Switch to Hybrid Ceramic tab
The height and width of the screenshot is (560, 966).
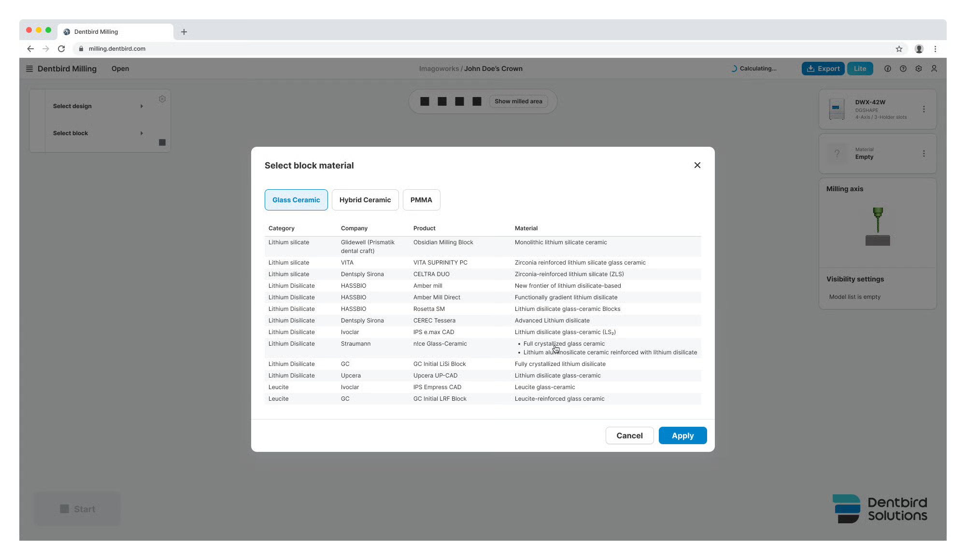(x=365, y=200)
